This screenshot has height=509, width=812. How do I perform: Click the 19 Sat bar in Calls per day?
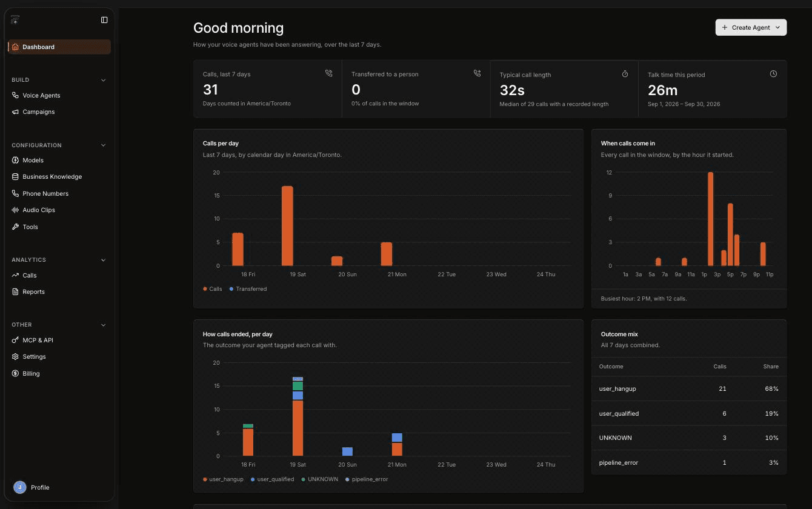tap(287, 226)
